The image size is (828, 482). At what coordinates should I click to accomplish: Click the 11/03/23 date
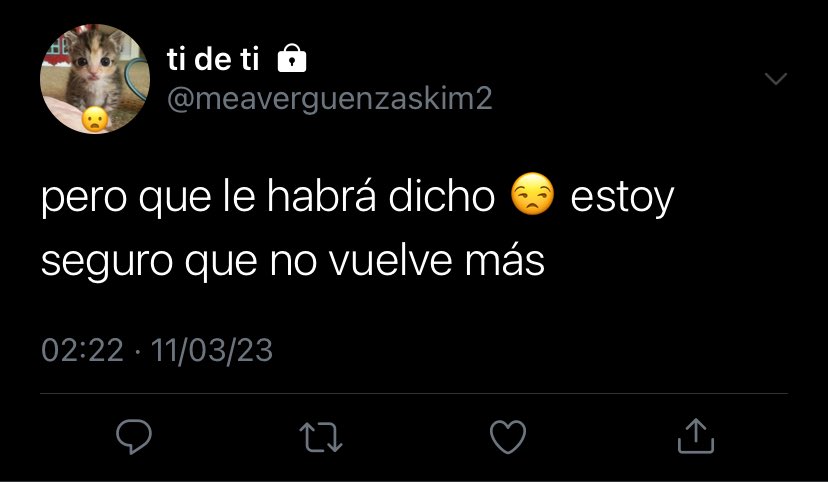point(212,351)
